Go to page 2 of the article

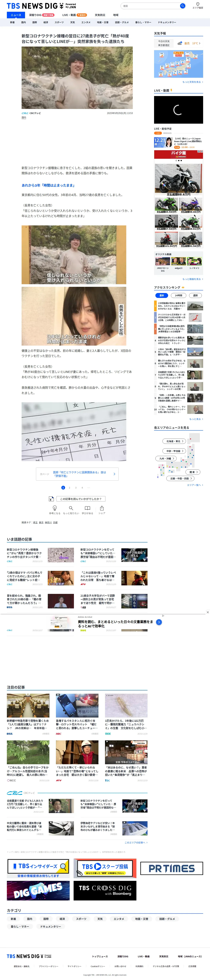69,488
